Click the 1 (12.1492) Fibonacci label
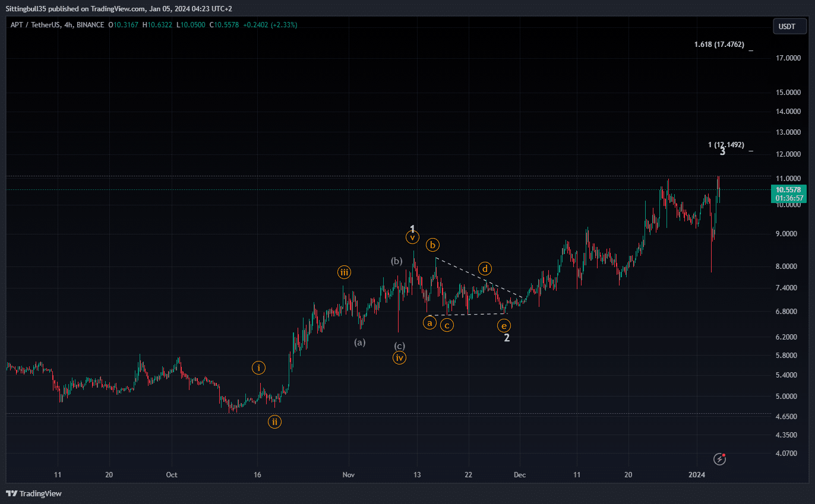The image size is (815, 504). tap(726, 145)
